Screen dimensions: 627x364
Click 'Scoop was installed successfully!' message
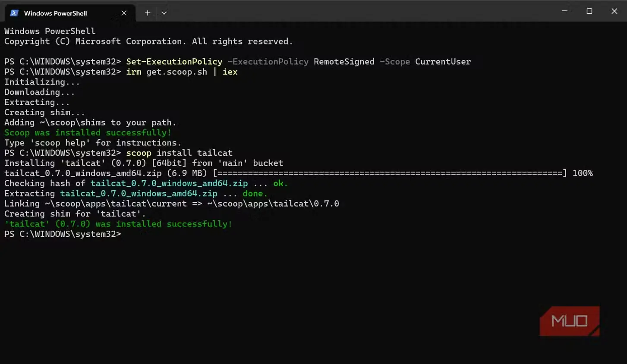pyautogui.click(x=88, y=132)
